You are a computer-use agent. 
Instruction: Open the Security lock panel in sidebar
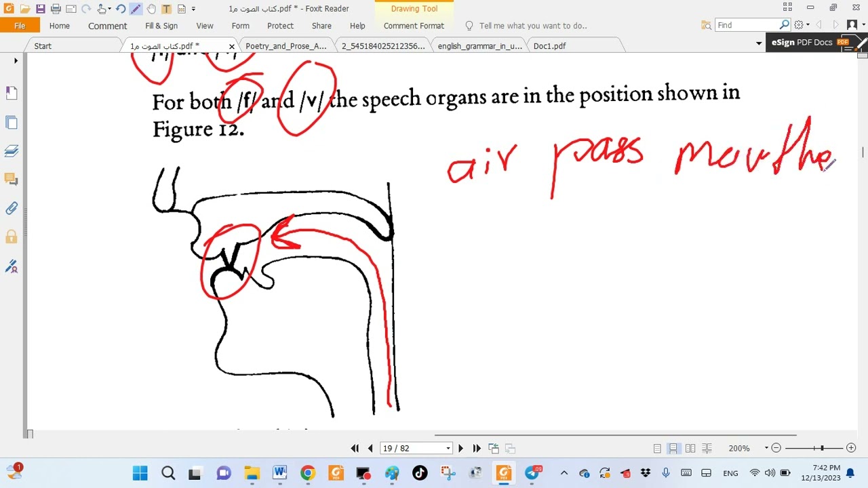[12, 237]
